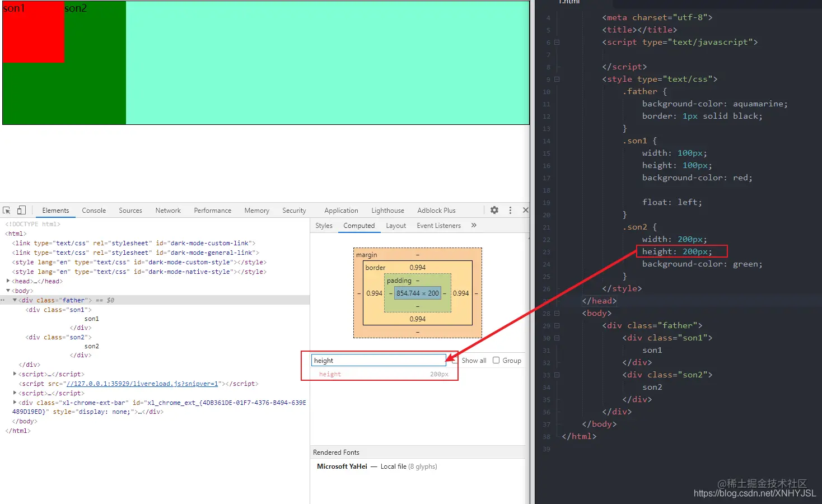Image resolution: width=822 pixels, height=504 pixels.
Task: Click background-color: green line in editor
Action: [x=702, y=264]
